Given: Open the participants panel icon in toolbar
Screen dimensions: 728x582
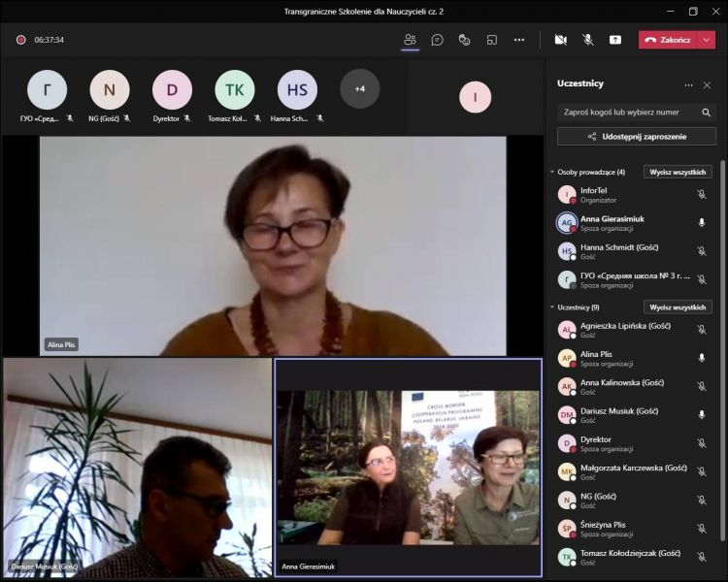Looking at the screenshot, I should click(x=410, y=40).
